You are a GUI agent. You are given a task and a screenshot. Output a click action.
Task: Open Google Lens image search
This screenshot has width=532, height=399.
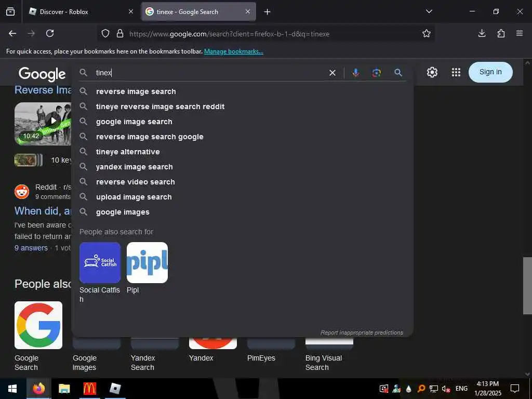pyautogui.click(x=376, y=73)
